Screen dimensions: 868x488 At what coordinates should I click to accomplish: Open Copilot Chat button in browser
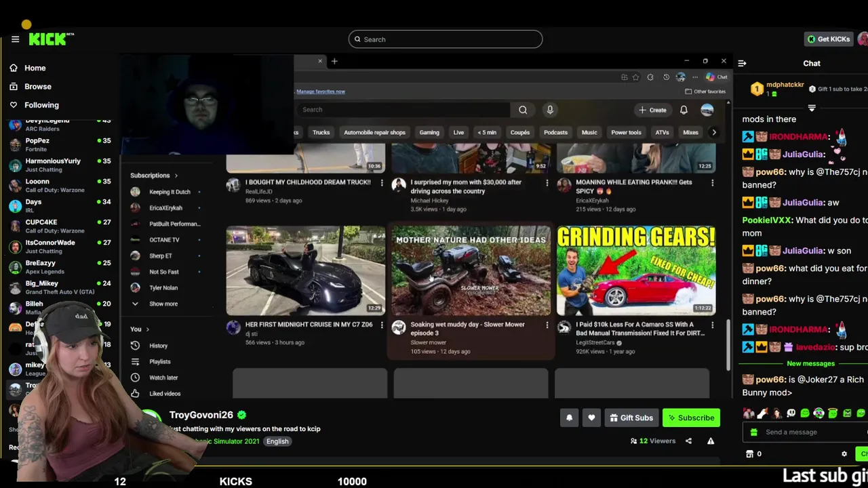(716, 77)
